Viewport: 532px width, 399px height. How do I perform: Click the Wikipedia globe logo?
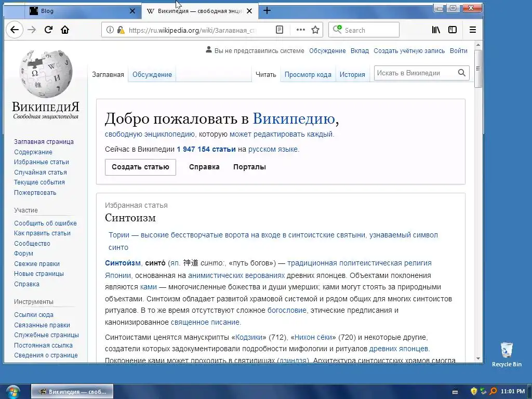(46, 73)
